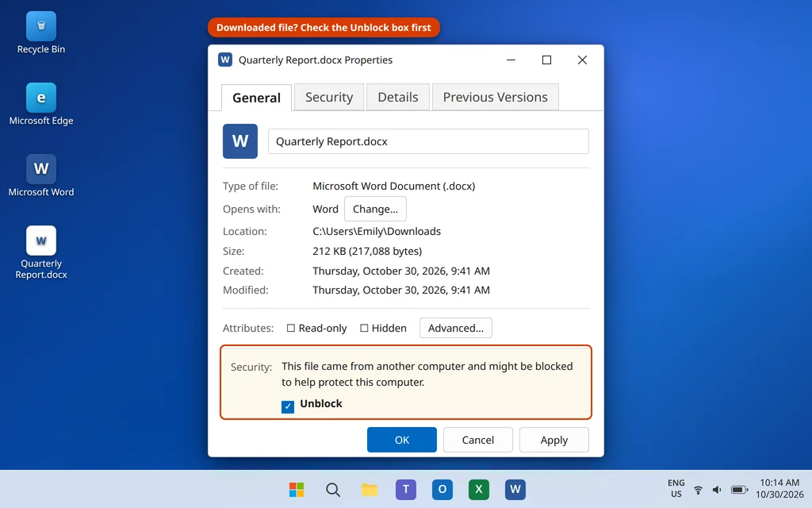Click the Change... button
Viewport: 812px width, 508px height.
(x=375, y=209)
